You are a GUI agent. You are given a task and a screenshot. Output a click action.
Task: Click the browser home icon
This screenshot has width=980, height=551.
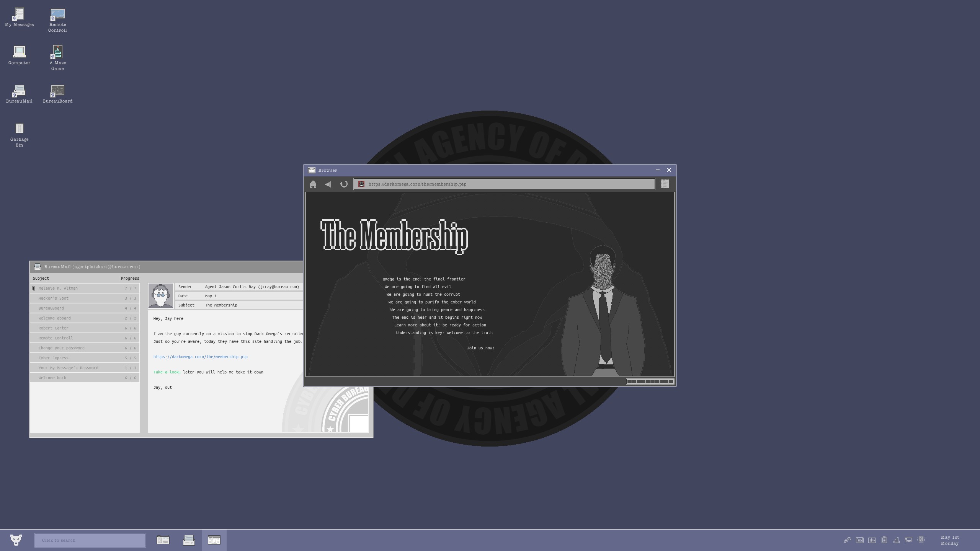click(313, 184)
